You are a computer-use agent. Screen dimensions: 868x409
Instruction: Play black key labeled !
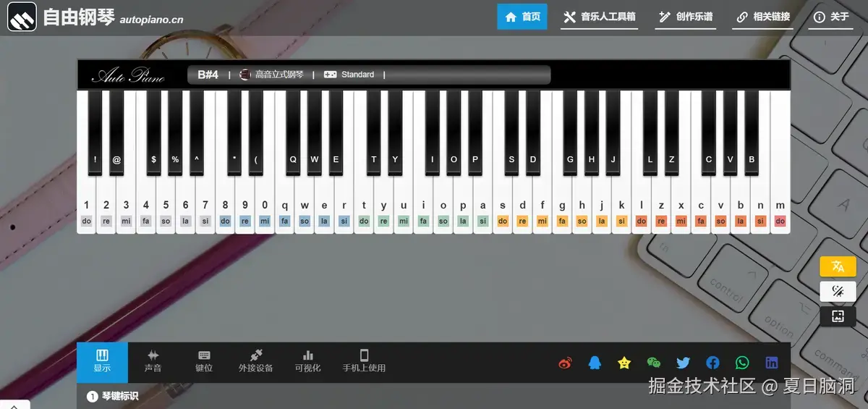click(95, 132)
